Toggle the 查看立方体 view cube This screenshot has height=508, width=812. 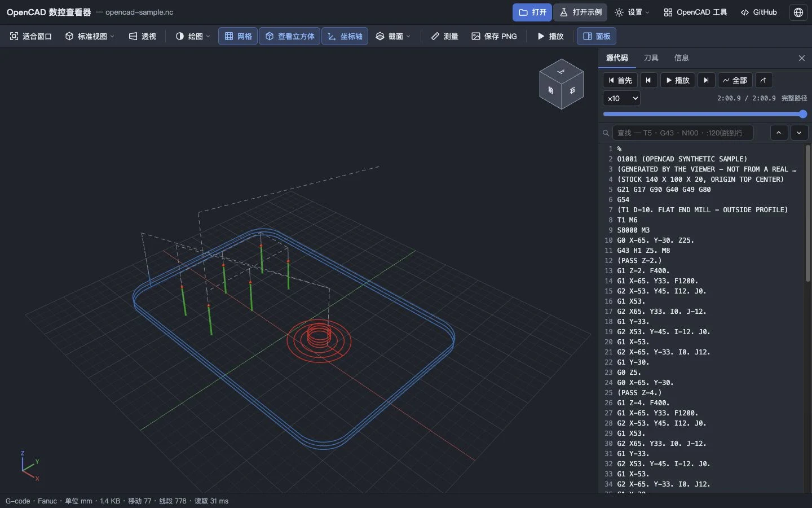[290, 36]
